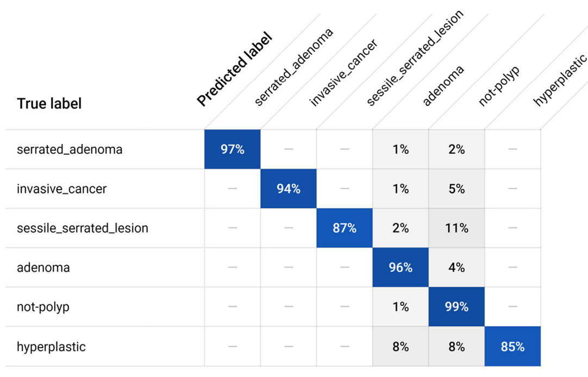Click the 2% cell in sessile_serrated_lesion row
This screenshot has width=588, height=377.
click(x=401, y=228)
